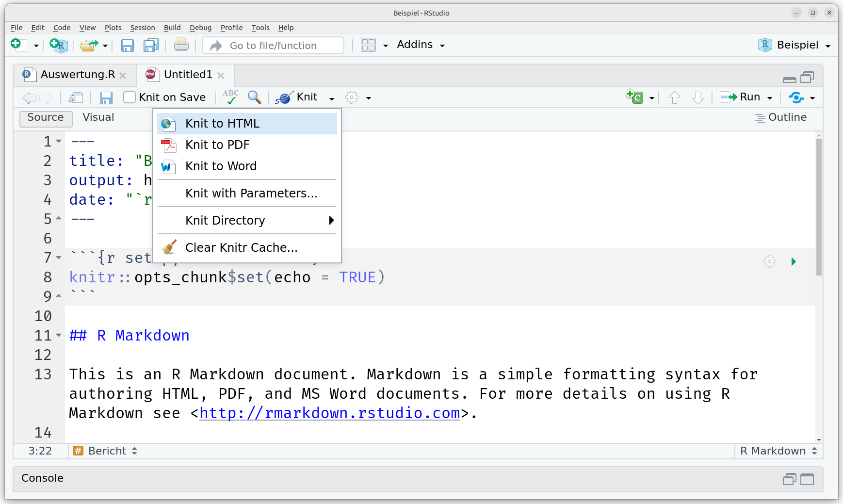Open the Addins dropdown

coord(421,45)
